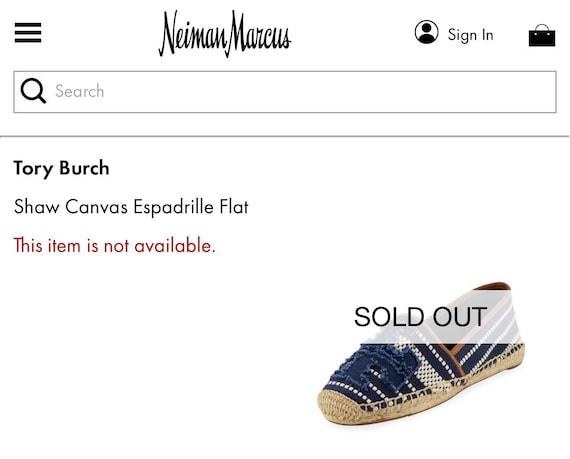
Task: Open the espadrille shoe product image
Action: pos(421,353)
